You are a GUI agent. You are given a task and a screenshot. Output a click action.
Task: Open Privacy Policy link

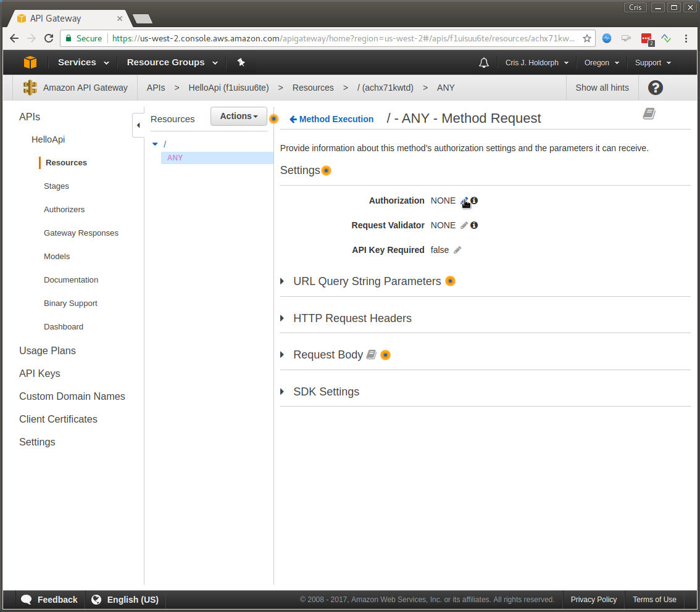(x=593, y=600)
